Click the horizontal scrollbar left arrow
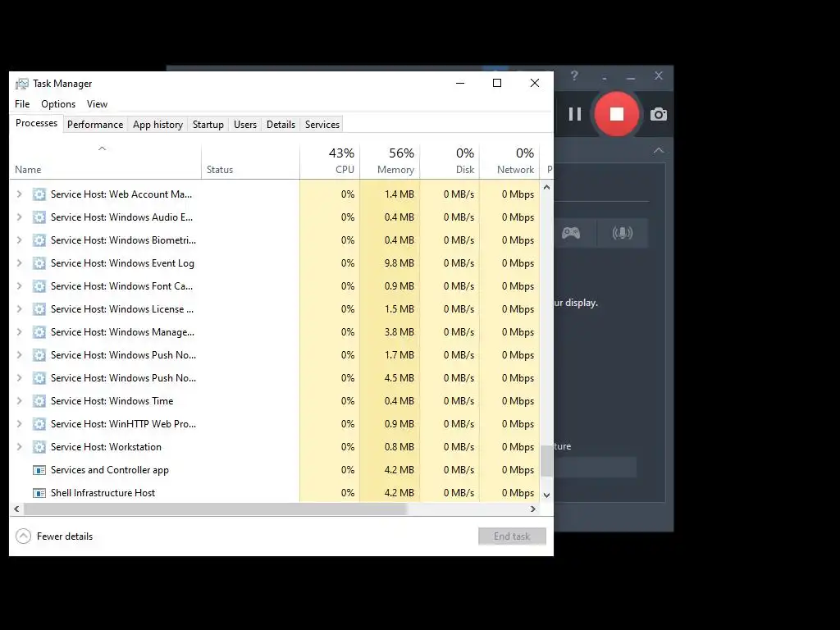Viewport: 840px width, 630px height. tap(16, 509)
